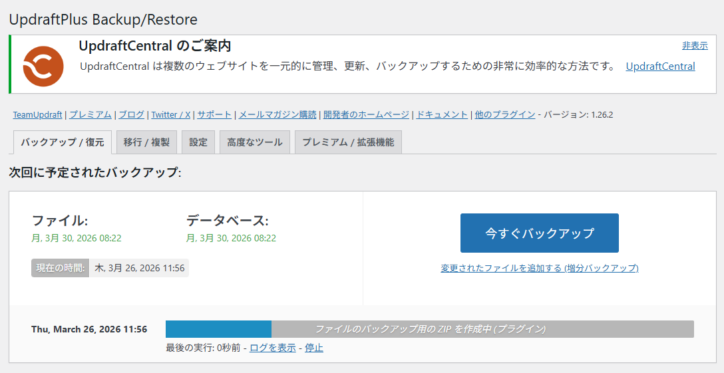724x373 pixels.
Task: Dismiss the notice via 非表示 link
Action: click(x=695, y=46)
